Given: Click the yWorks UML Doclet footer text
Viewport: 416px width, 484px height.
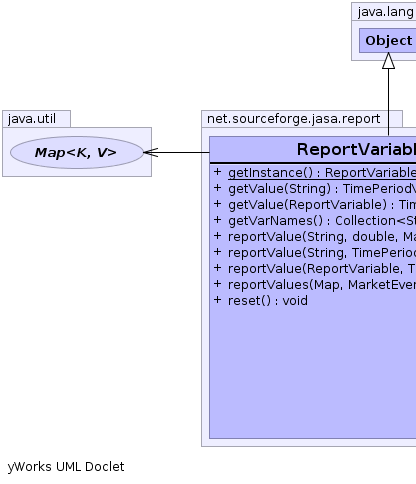Looking at the screenshot, I should 66,467.
